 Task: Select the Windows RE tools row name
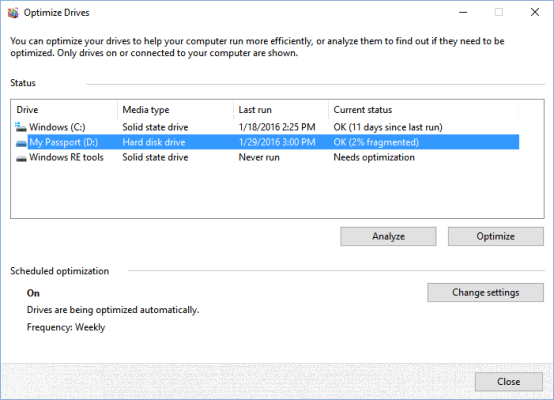click(x=66, y=158)
